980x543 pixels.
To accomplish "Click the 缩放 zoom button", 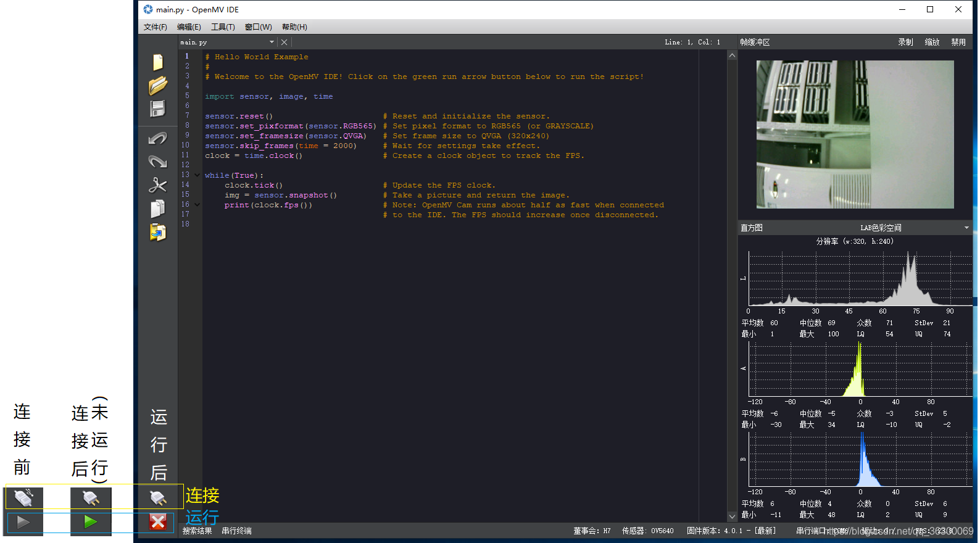I will point(932,42).
